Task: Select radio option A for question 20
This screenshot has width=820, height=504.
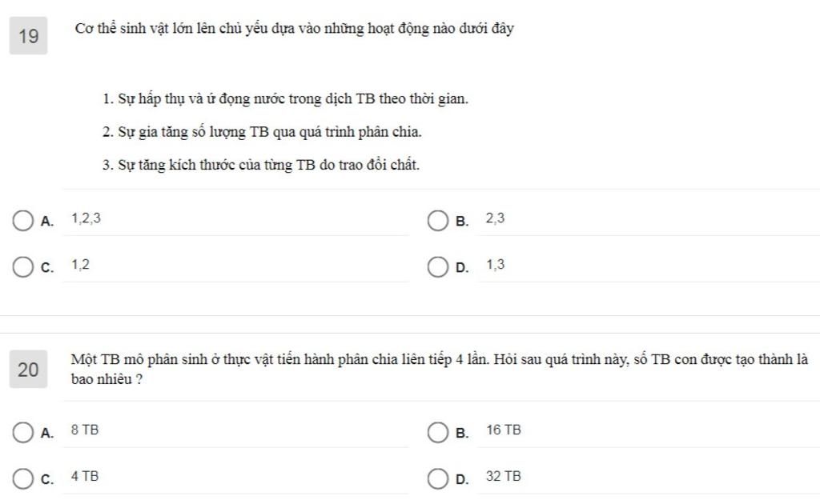Action: click(x=23, y=433)
